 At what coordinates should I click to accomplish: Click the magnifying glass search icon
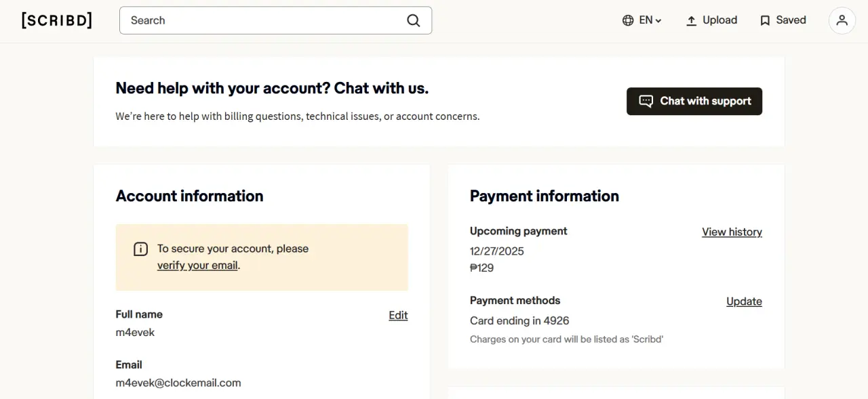click(x=414, y=20)
